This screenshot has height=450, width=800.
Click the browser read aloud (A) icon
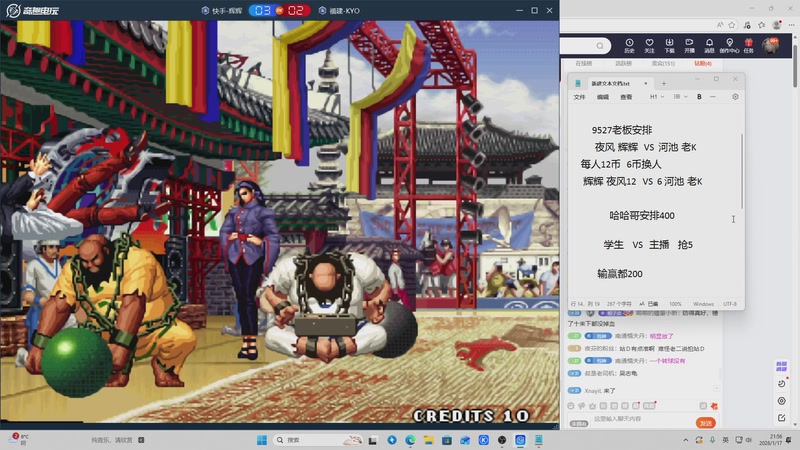(720, 24)
